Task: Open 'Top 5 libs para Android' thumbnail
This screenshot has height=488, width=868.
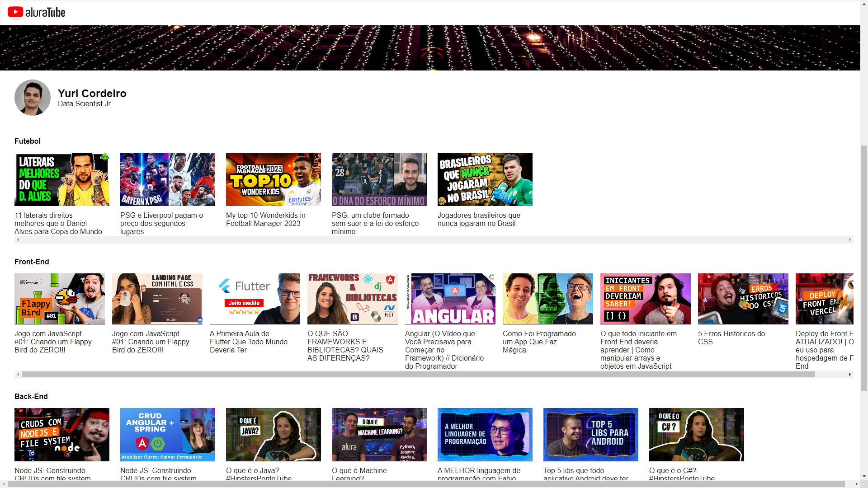Action: [x=591, y=435]
